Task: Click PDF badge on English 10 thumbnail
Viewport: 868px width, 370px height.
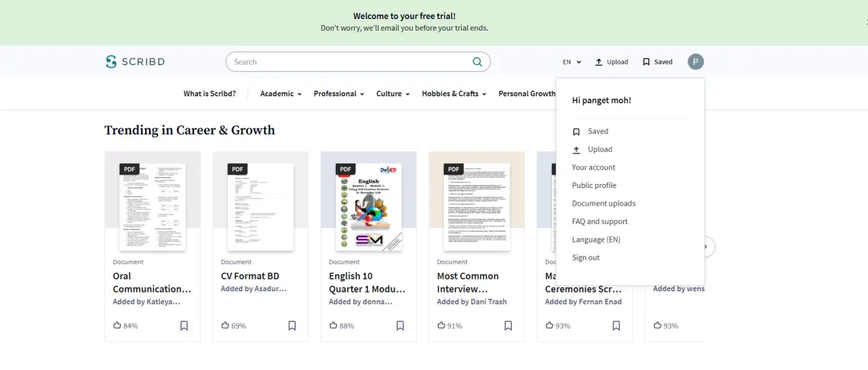Action: click(346, 169)
